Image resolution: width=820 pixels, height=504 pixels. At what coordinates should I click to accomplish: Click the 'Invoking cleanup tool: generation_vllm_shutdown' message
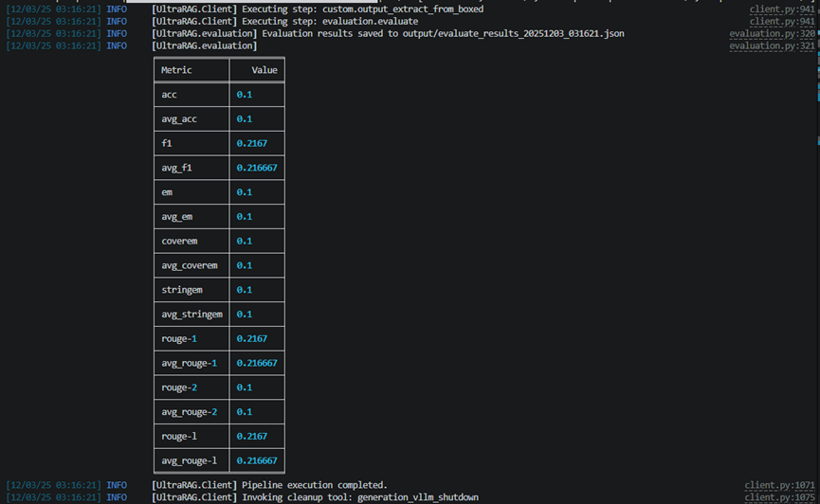[x=360, y=497]
